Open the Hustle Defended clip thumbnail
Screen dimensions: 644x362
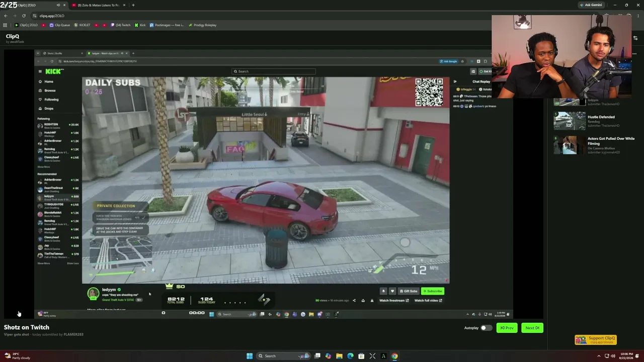tap(570, 121)
